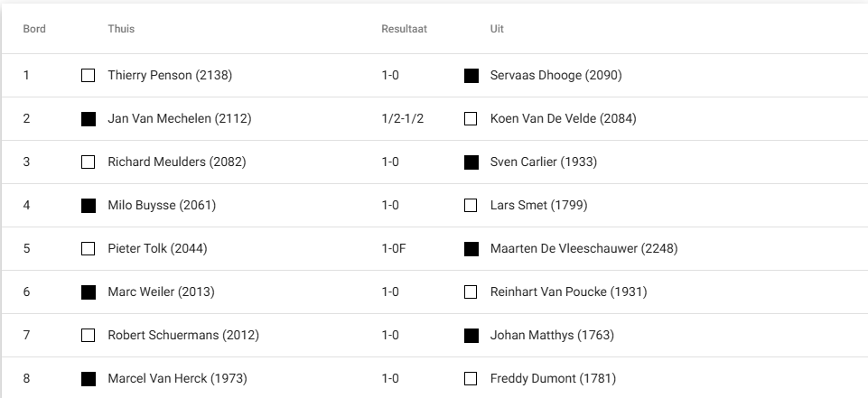Click white piece icon beside Koen Van De Velde
Viewport: 868px width, 398px height.
471,119
